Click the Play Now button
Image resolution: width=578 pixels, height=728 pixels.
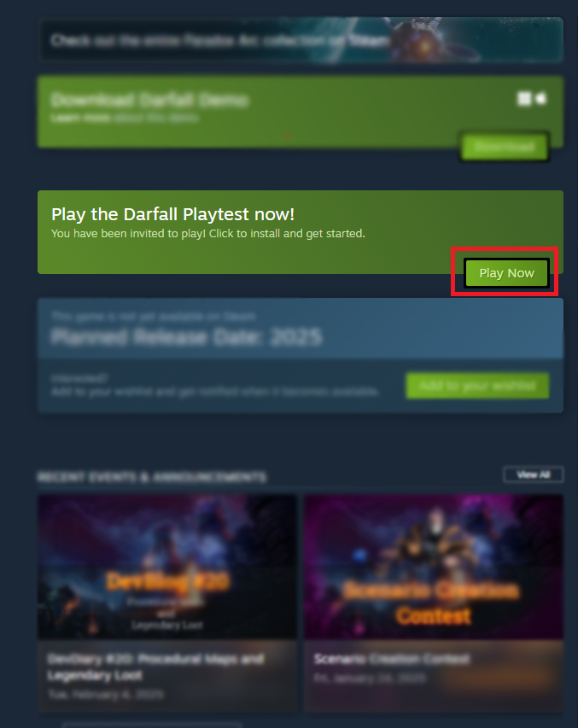click(506, 273)
